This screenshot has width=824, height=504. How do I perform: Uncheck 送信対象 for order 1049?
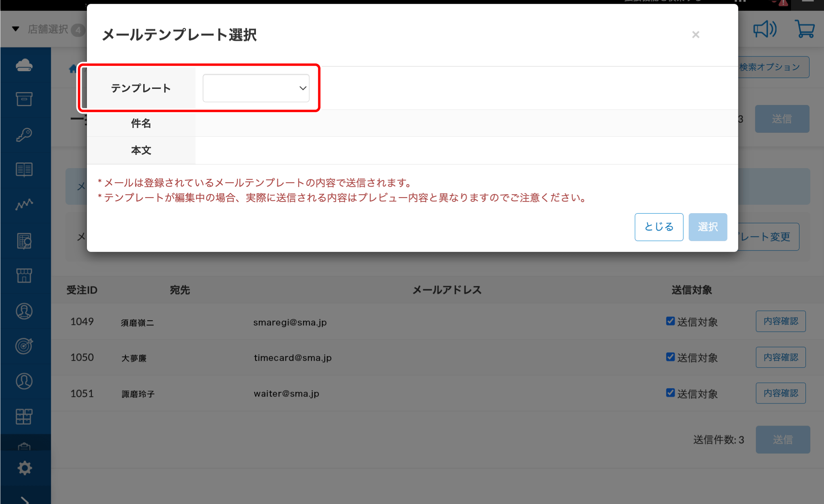(670, 321)
